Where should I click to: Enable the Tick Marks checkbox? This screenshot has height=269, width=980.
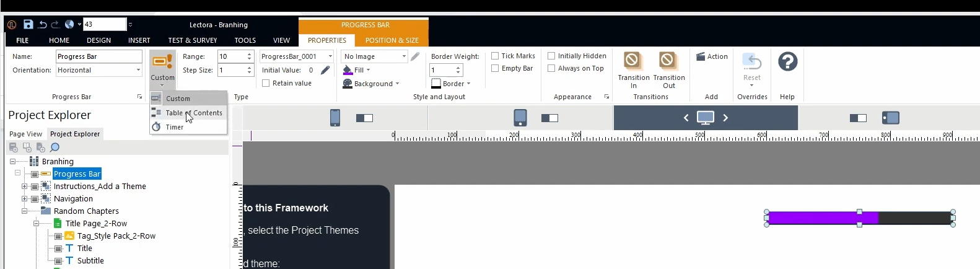495,56
